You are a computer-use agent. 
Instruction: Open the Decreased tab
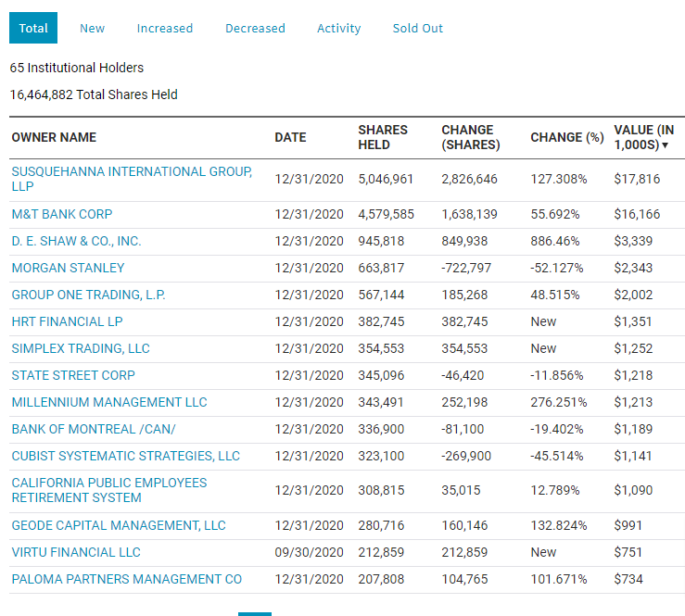[255, 29]
